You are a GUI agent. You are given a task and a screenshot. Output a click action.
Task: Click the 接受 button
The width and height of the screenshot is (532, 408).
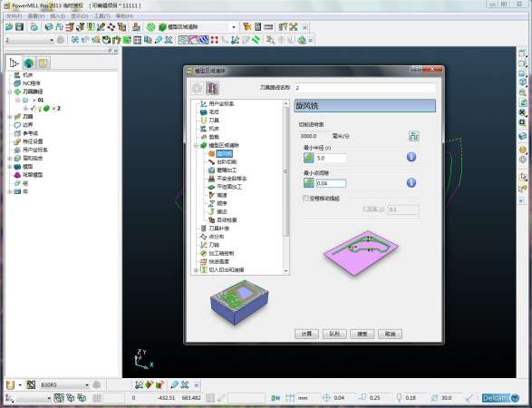pyautogui.click(x=362, y=334)
